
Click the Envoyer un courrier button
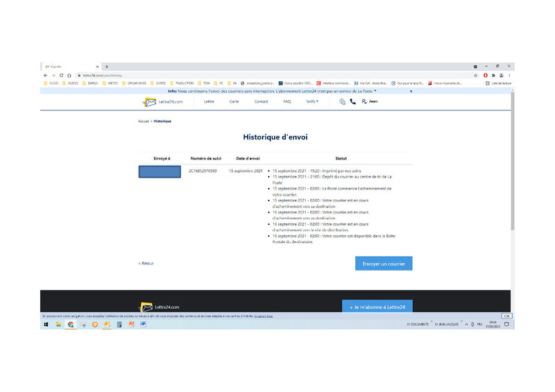coord(384,264)
